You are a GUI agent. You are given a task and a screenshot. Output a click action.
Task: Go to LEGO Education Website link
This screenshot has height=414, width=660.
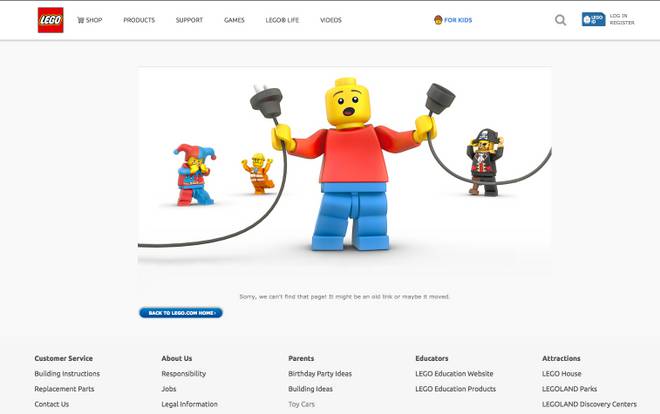[x=454, y=374]
